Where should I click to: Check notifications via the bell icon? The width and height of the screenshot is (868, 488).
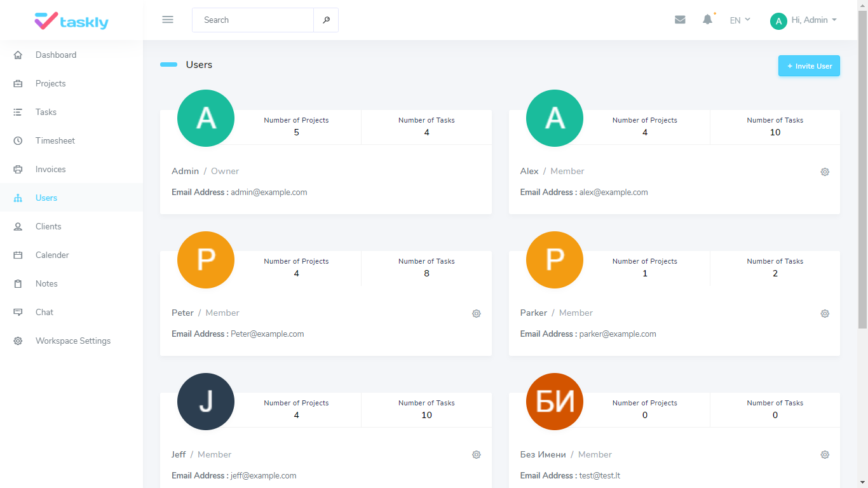(707, 20)
